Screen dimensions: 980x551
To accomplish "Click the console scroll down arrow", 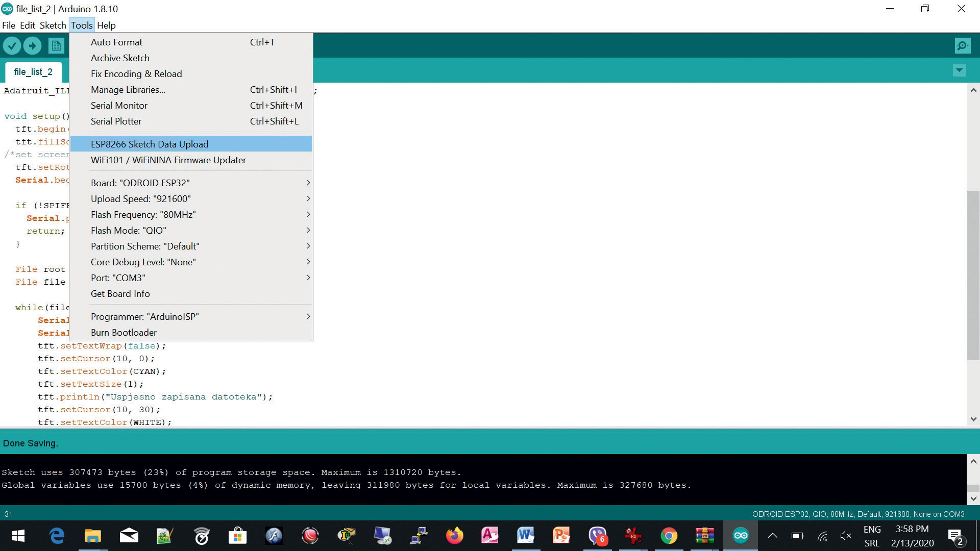I will coord(973,498).
